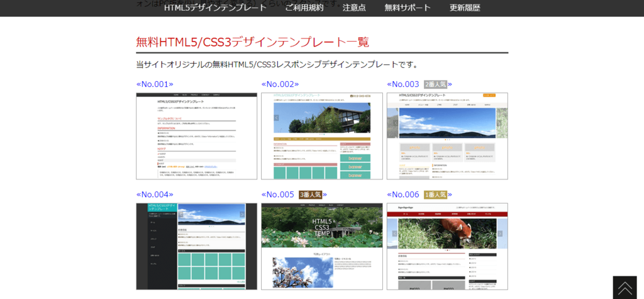Open the ご利用規約 menu item
The width and height of the screenshot is (644, 299).
point(304,8)
